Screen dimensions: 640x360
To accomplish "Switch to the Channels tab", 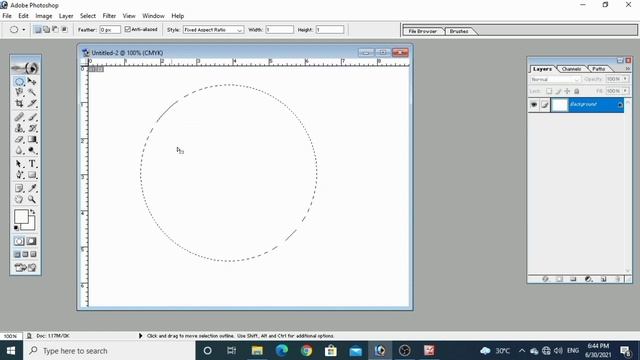I will (571, 69).
